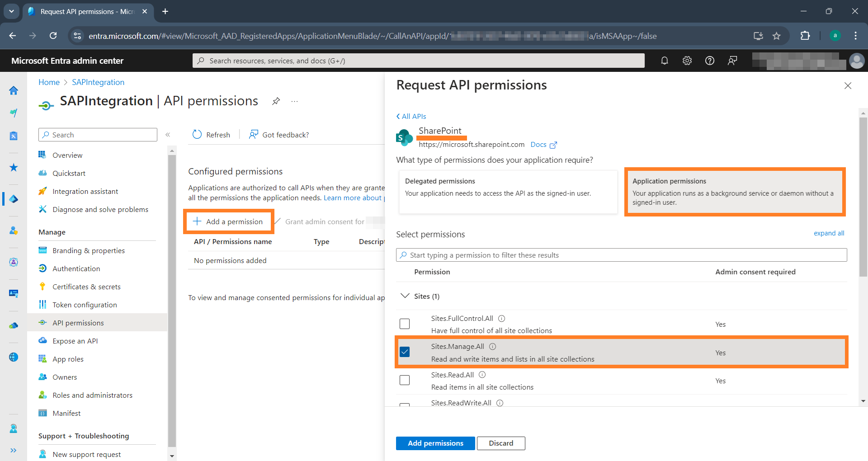Open Chrome three-dot menu
The height and width of the screenshot is (461, 868).
click(x=855, y=36)
